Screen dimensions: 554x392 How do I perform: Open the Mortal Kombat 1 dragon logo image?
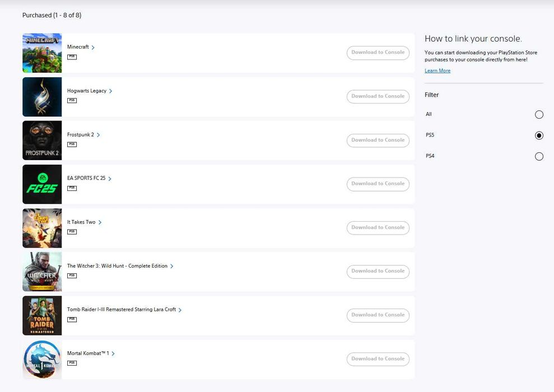coord(42,360)
